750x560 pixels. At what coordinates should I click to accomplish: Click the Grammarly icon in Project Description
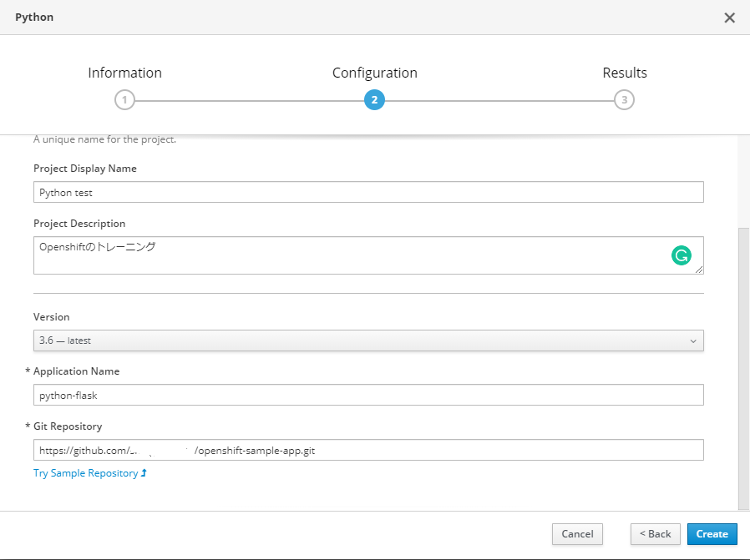[x=681, y=256]
